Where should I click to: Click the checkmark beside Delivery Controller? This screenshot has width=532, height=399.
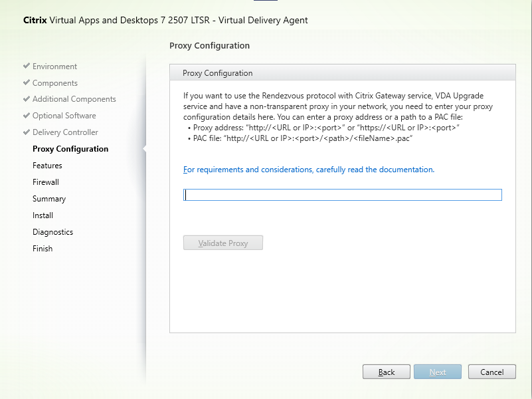tap(27, 132)
